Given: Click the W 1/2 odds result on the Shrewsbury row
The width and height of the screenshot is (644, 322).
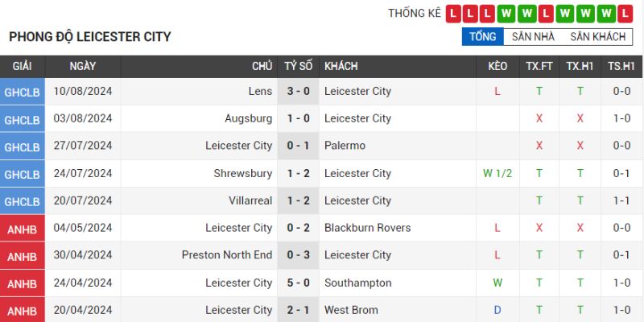Looking at the screenshot, I should pyautogui.click(x=497, y=173).
